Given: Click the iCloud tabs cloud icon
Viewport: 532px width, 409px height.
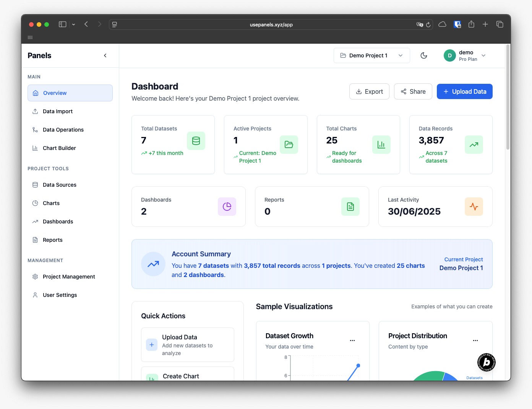Looking at the screenshot, I should pyautogui.click(x=442, y=24).
